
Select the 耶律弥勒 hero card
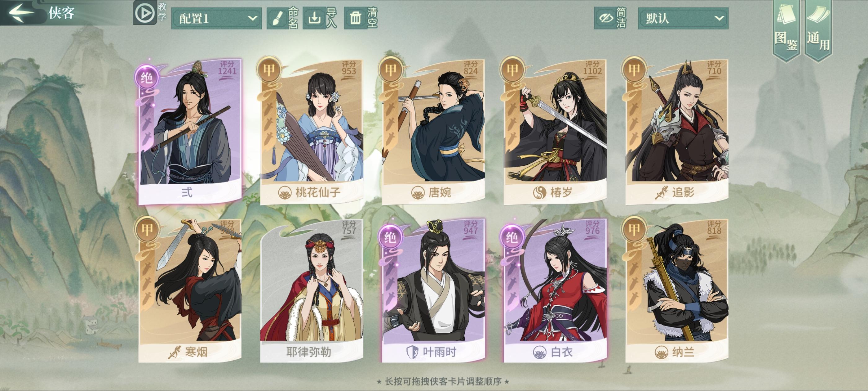pyautogui.click(x=311, y=291)
